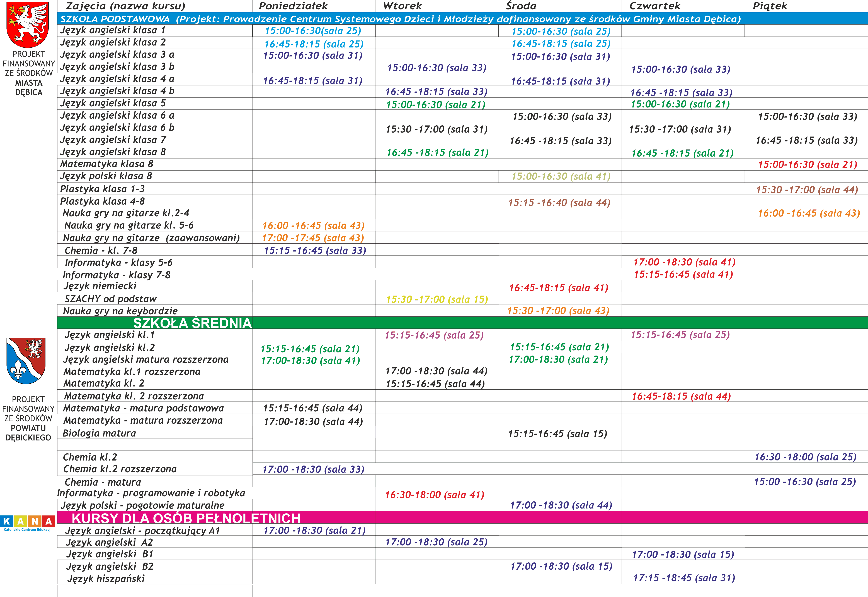Select the 'Język hiszpański' row label
868x597 pixels.
[106, 579]
